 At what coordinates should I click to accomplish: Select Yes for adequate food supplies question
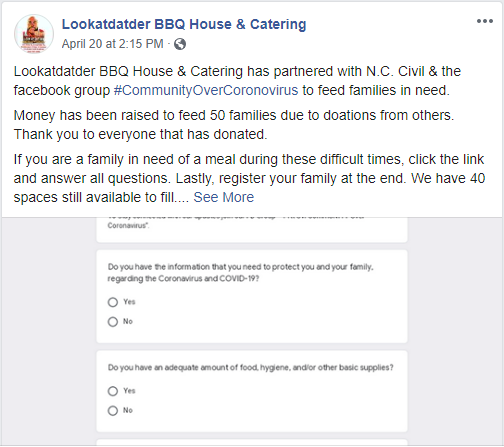tap(113, 391)
